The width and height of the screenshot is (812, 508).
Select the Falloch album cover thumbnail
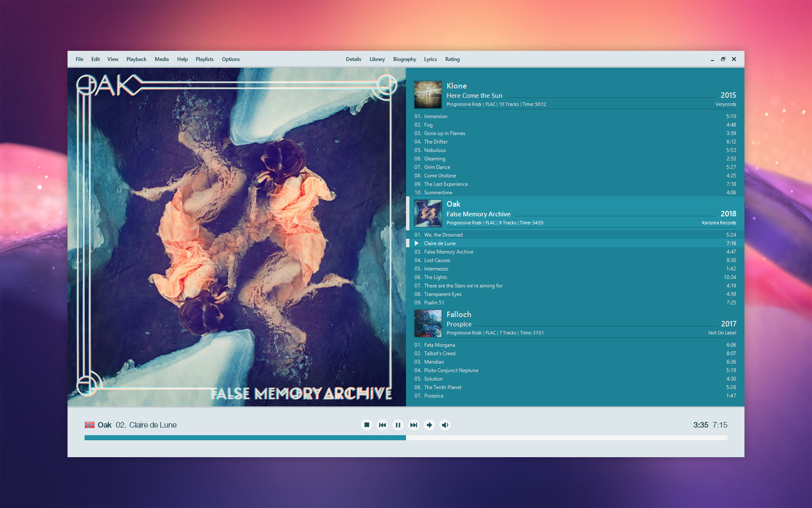(428, 323)
